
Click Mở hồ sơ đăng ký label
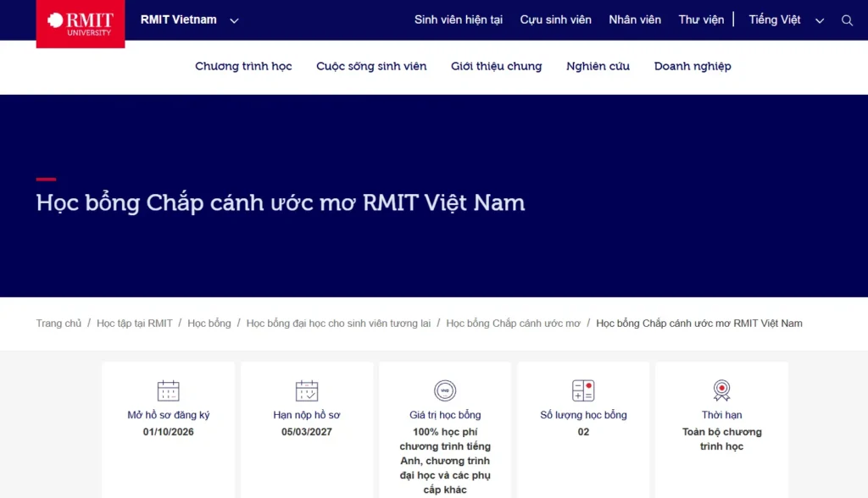(x=169, y=415)
